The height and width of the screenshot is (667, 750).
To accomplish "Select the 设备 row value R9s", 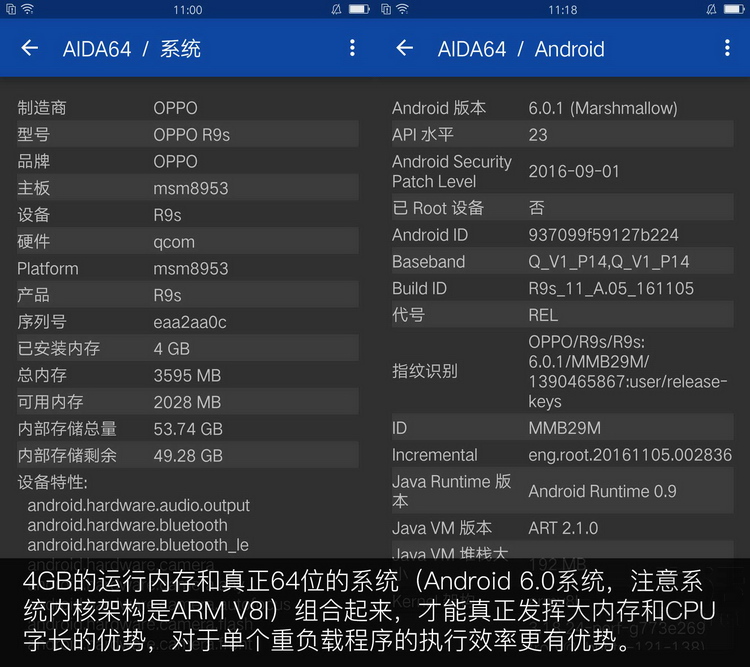I will coord(167,215).
